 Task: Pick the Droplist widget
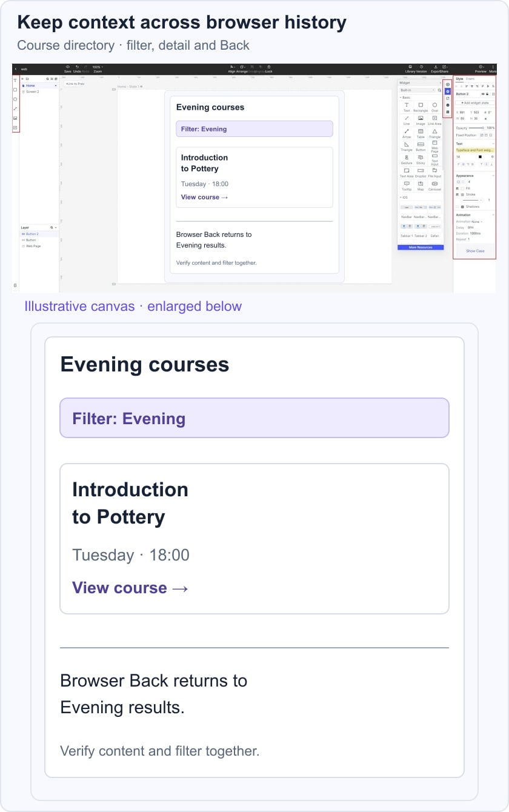pyautogui.click(x=421, y=173)
